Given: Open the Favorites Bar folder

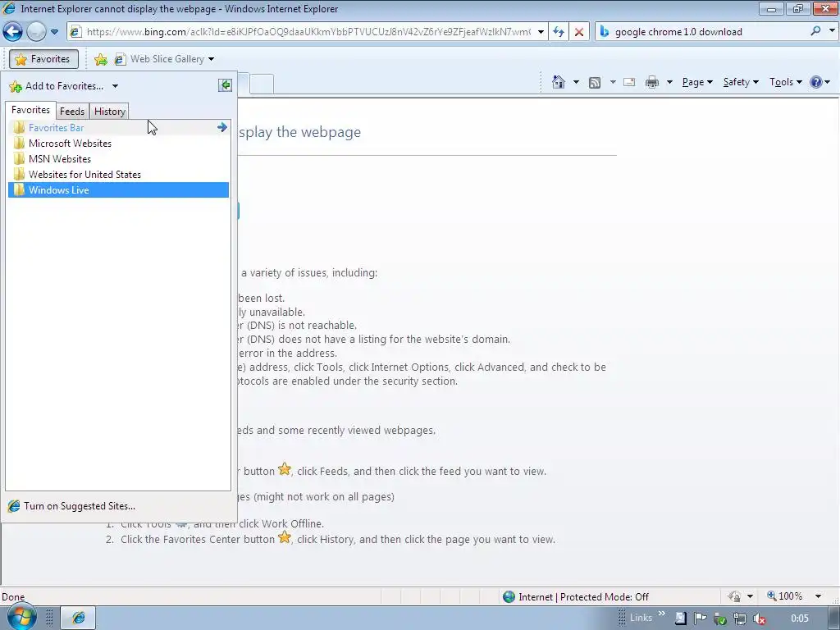Looking at the screenshot, I should tap(118, 127).
